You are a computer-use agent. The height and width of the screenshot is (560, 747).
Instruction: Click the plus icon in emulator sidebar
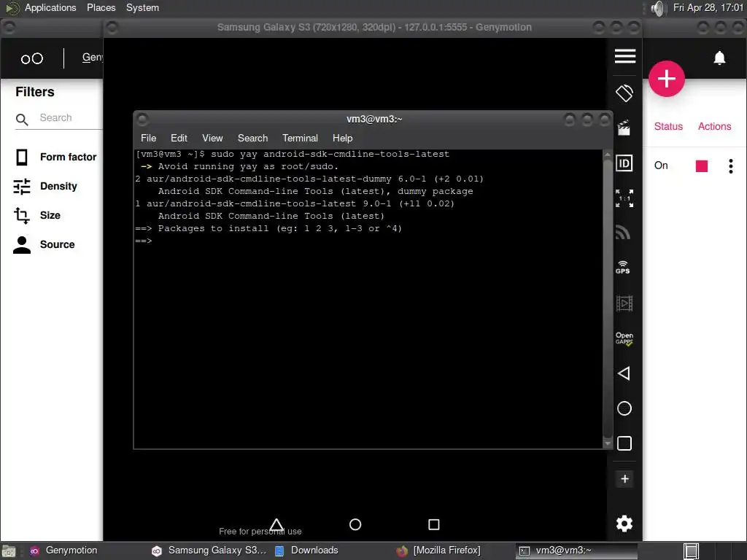pos(624,478)
